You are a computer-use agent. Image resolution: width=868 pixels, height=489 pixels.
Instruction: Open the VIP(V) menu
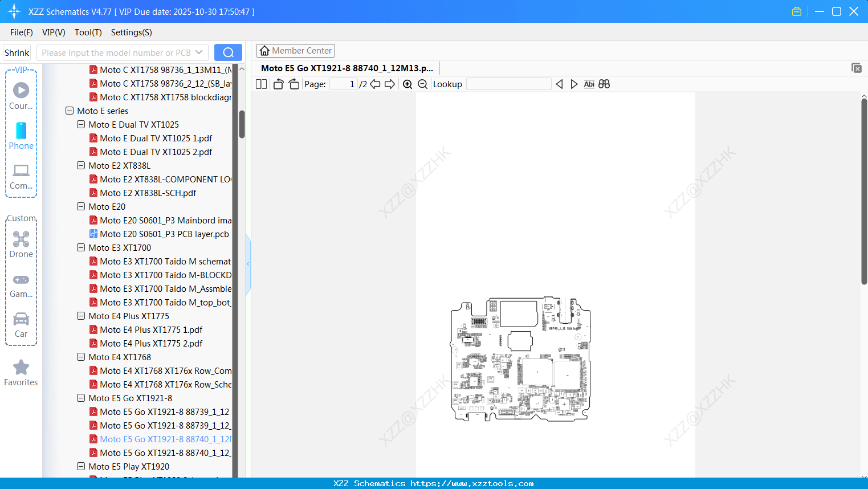point(54,32)
